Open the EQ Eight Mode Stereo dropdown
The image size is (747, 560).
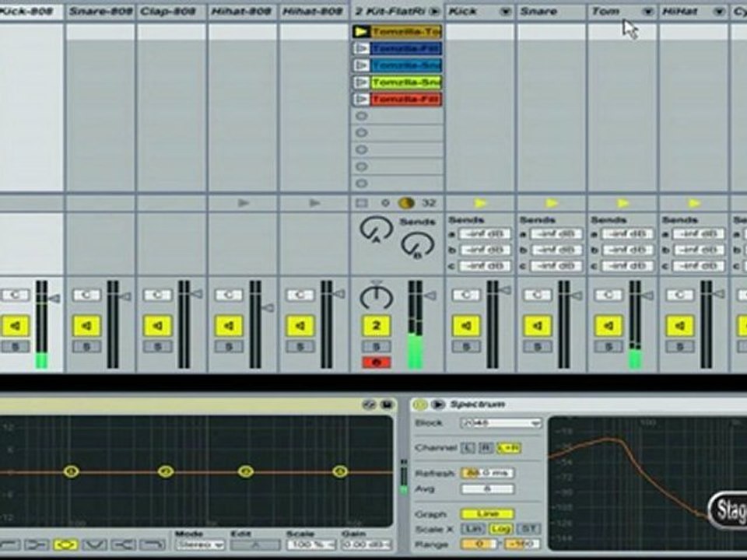[x=200, y=544]
